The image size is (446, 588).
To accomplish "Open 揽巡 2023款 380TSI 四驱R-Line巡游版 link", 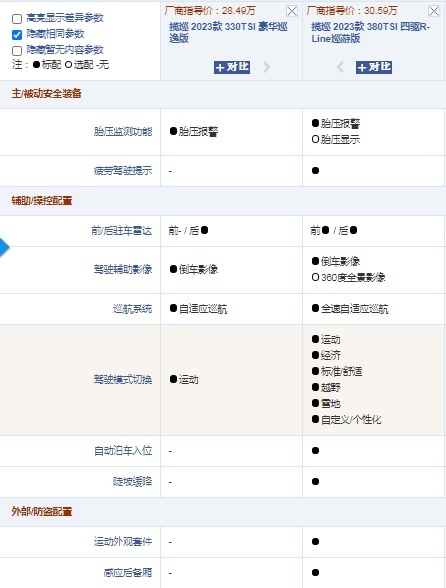I will [x=370, y=32].
